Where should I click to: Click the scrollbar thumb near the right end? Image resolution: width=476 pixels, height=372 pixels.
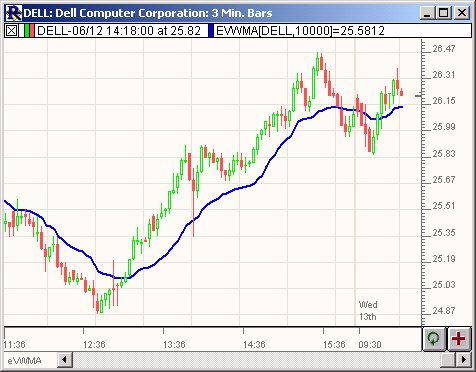[x=448, y=360]
